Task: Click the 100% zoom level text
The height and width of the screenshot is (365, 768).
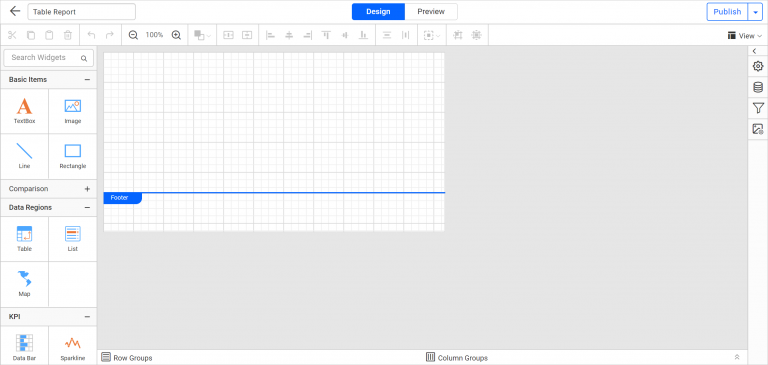Action: (x=154, y=35)
